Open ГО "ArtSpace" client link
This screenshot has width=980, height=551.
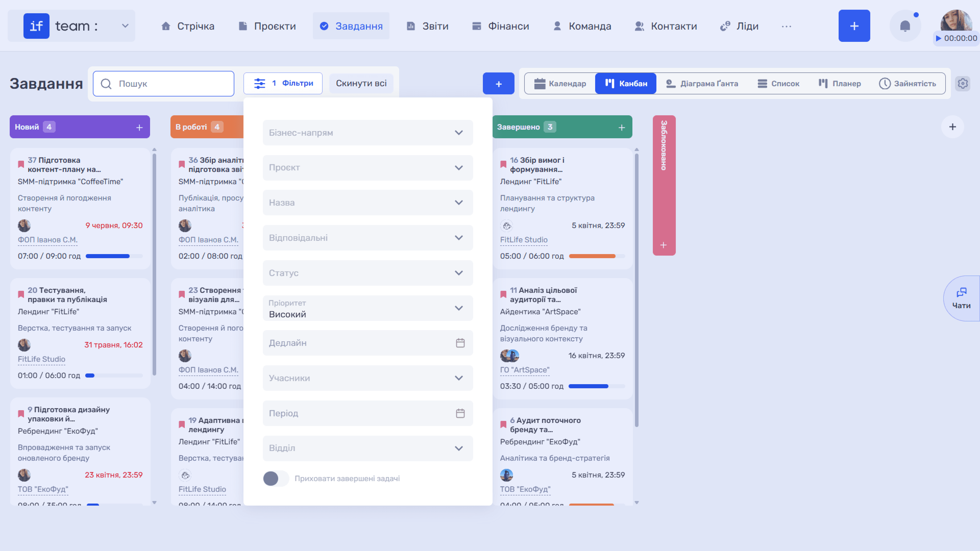(525, 370)
